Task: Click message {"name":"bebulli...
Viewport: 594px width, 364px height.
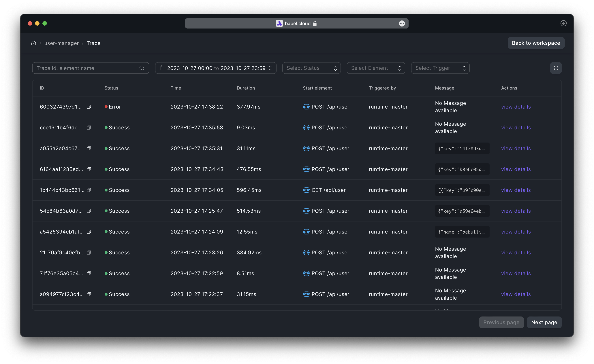Action: 462,232
